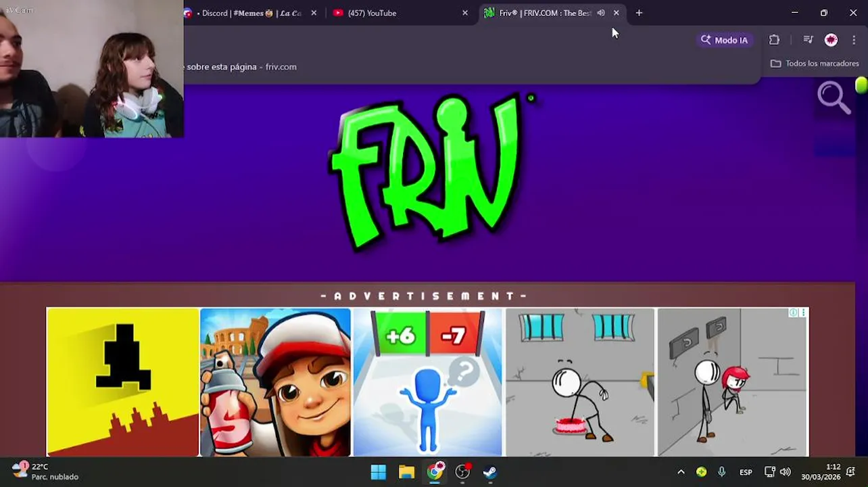The height and width of the screenshot is (487, 868).
Task: Click the AdChoices info icon
Action: pyautogui.click(x=794, y=312)
